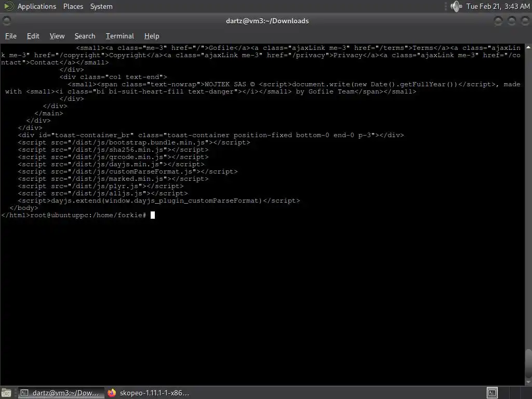Click the 'WOJTEK SAS' text in terminal
Screen dimensions: 532x399
(225, 84)
